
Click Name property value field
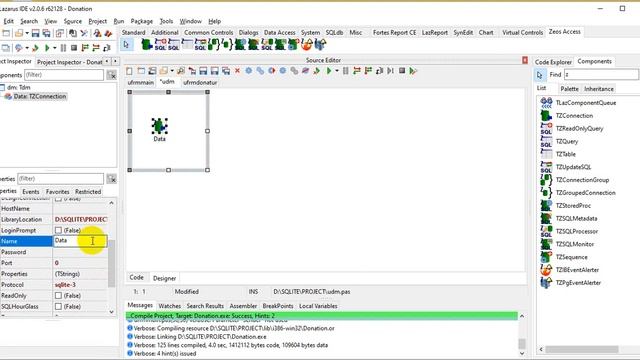coord(80,241)
